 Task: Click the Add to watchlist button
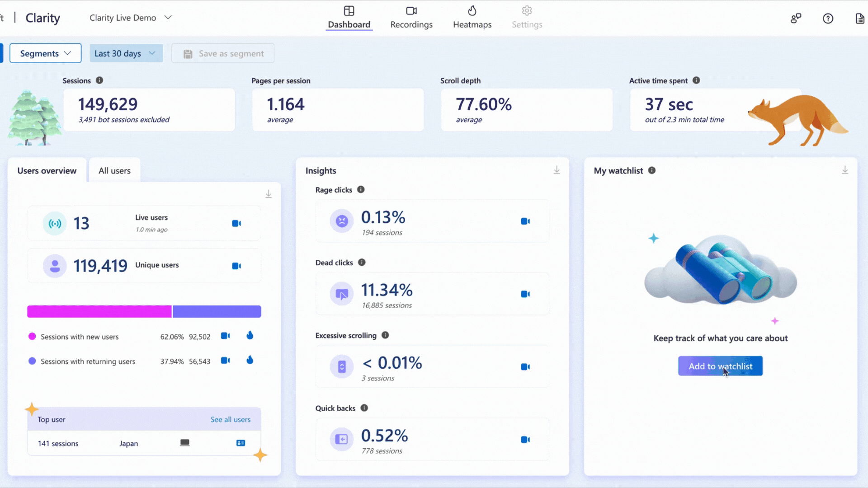[x=720, y=366]
